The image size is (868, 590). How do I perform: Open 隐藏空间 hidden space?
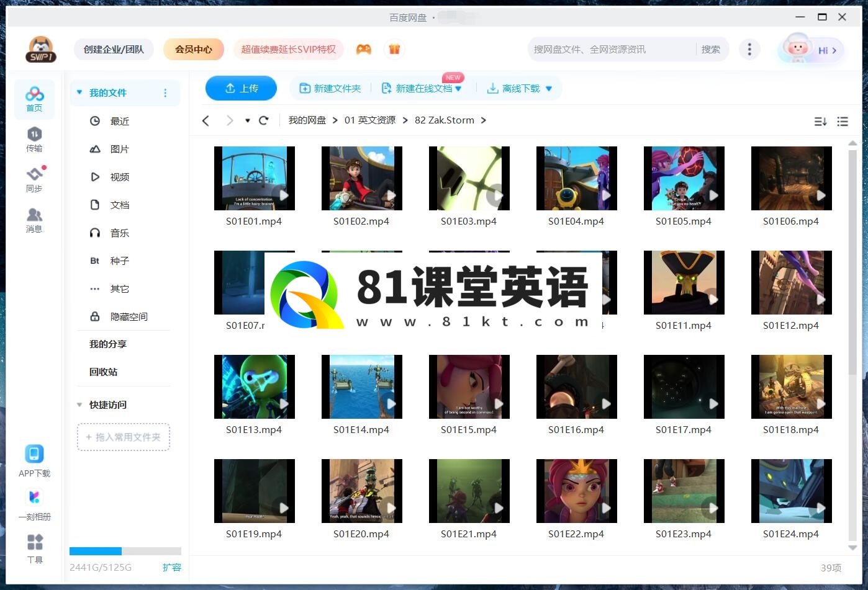point(129,316)
